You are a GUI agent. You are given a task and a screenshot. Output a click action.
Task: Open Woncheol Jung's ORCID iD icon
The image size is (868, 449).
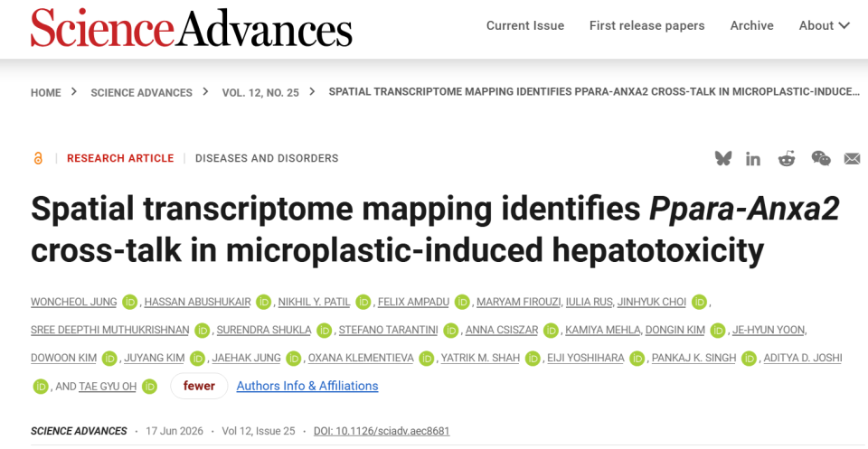(130, 302)
